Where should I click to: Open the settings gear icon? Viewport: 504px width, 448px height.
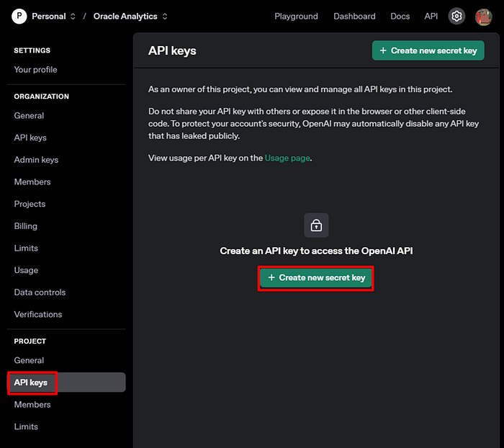click(x=456, y=16)
